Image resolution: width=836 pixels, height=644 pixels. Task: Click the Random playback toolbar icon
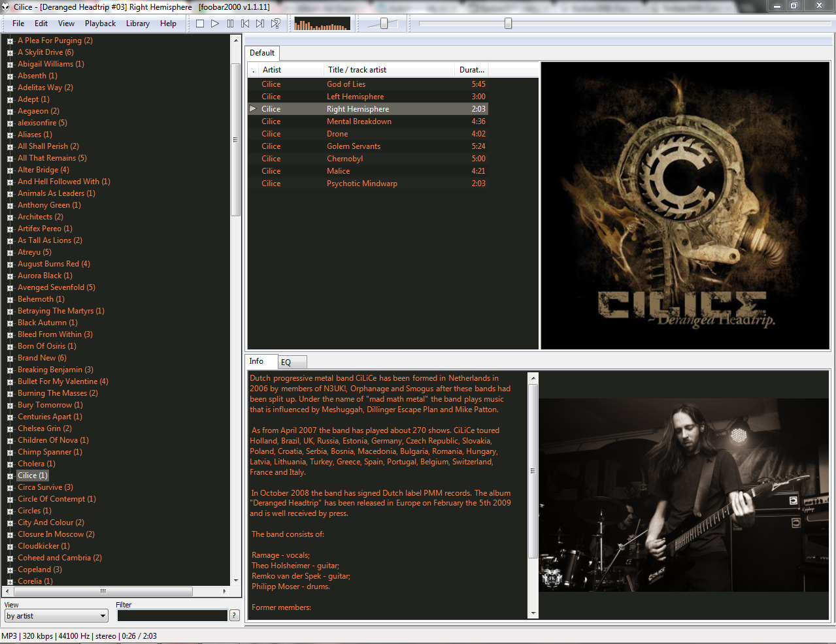[x=276, y=24]
